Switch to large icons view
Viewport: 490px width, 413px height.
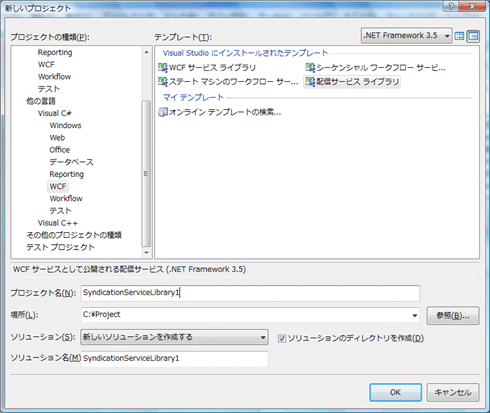click(x=459, y=36)
